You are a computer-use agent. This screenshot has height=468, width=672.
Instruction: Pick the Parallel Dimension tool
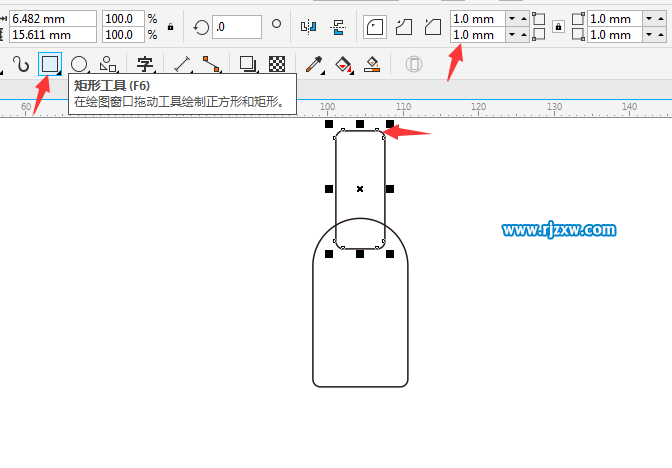[182, 64]
